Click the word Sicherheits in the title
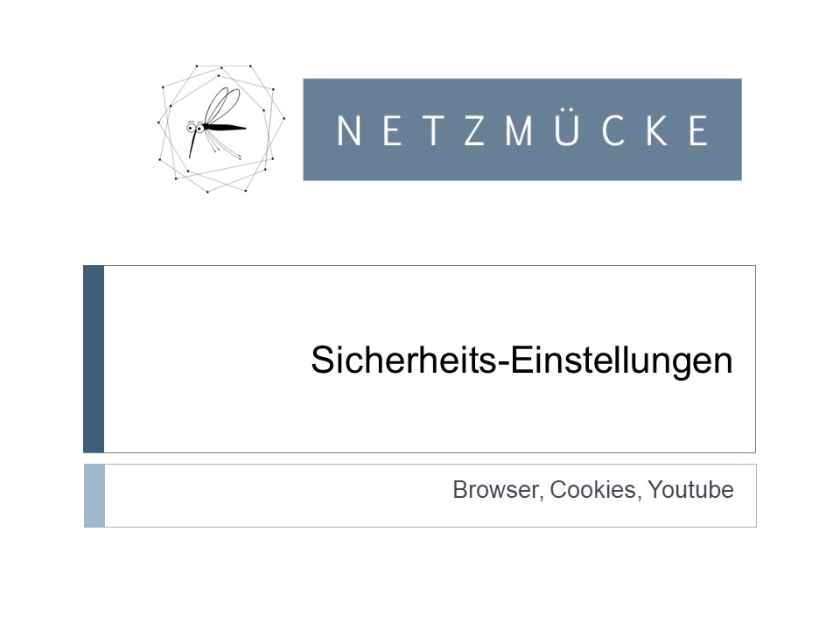 [x=404, y=359]
